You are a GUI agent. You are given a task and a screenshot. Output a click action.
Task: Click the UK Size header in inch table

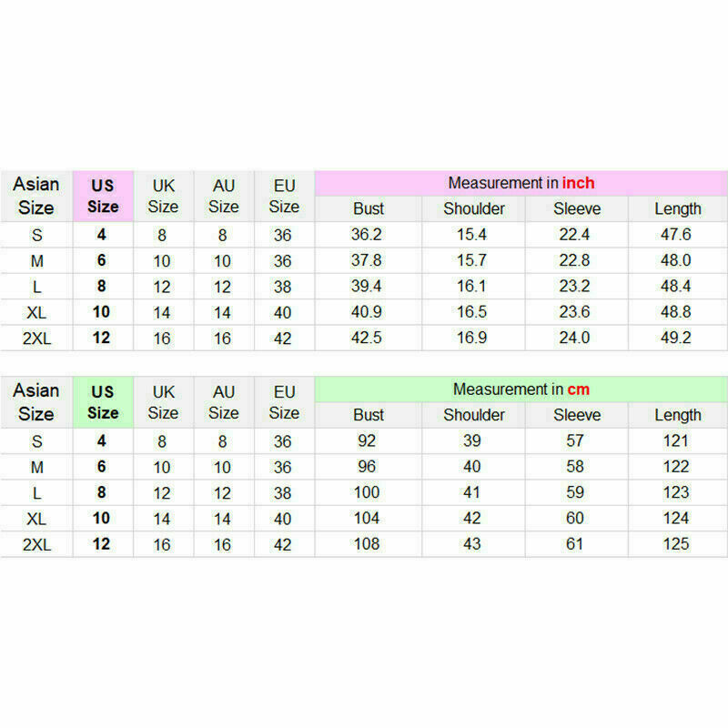[164, 196]
